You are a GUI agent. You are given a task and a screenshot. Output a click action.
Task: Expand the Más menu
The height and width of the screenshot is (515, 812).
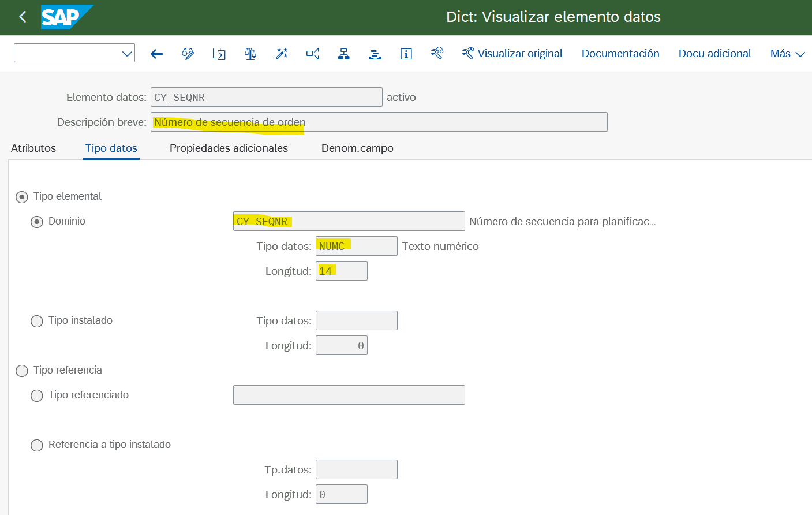(787, 54)
